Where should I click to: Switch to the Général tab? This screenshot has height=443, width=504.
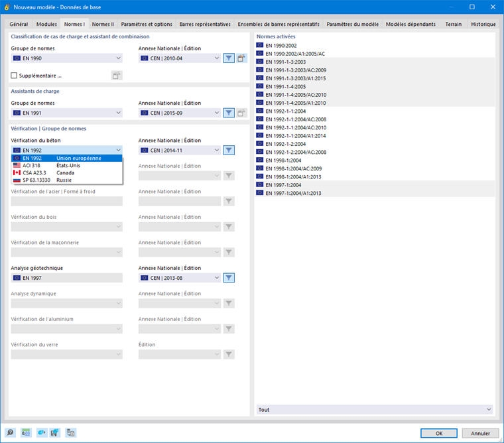(19, 24)
